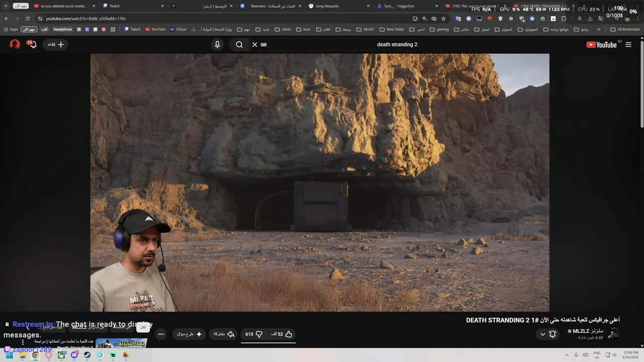
Task: Open the Twitch bookmark
Action: click(x=132, y=29)
